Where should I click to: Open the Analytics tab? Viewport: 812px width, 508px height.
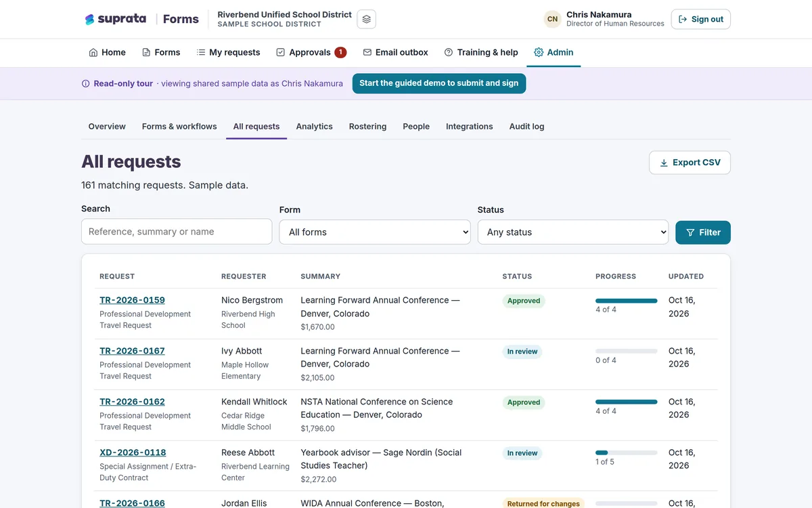click(315, 127)
